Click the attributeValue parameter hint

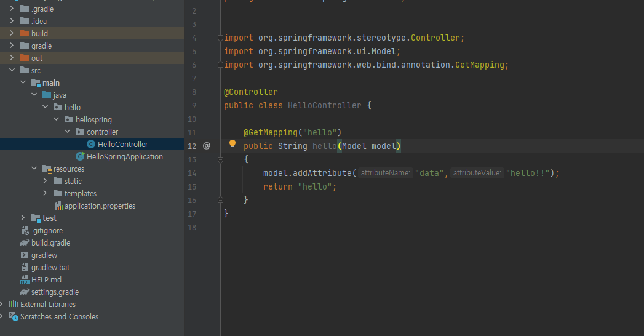point(477,173)
